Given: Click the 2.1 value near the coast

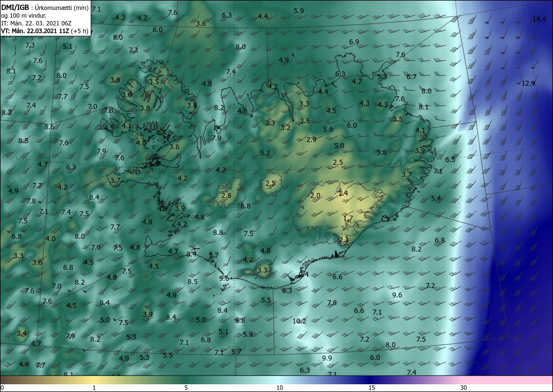Looking at the screenshot, I should (x=343, y=240).
